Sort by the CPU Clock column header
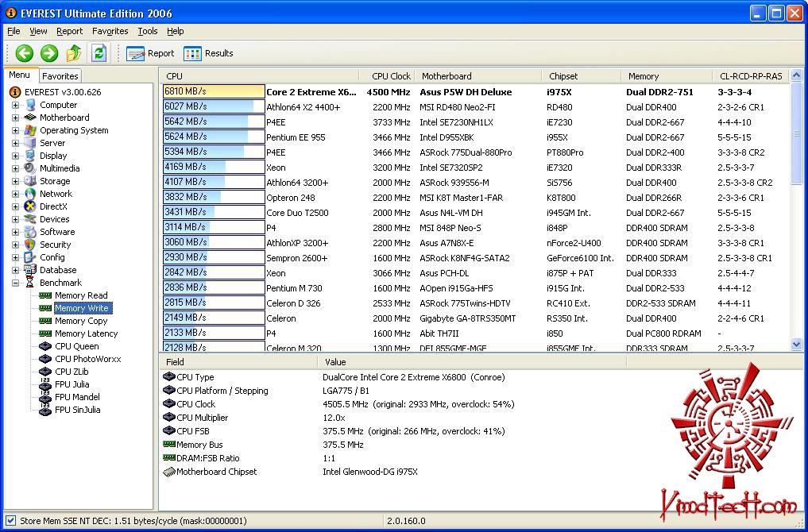Screen dimensions: 808x532 [x=386, y=76]
